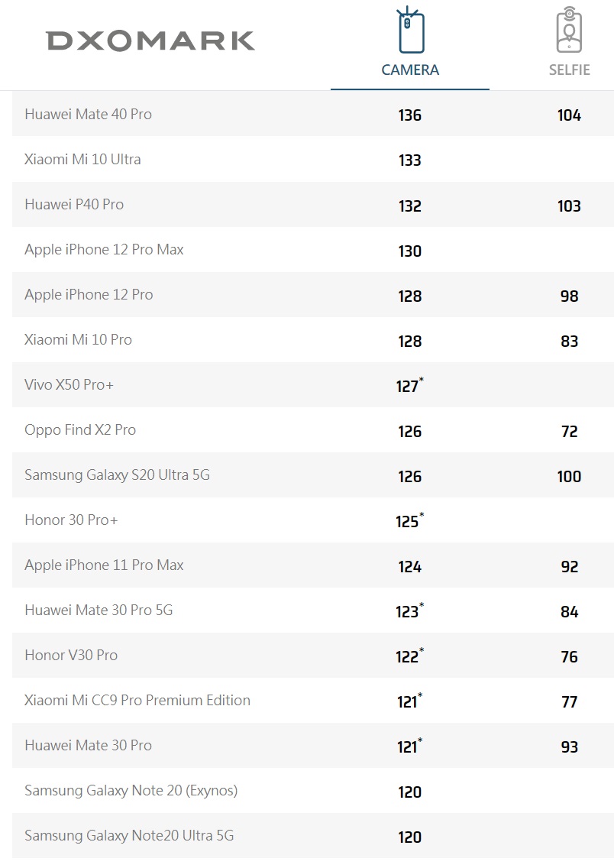The width and height of the screenshot is (614, 868).
Task: Click selfie score 104 for Mate 40 Pro
Action: click(x=569, y=115)
